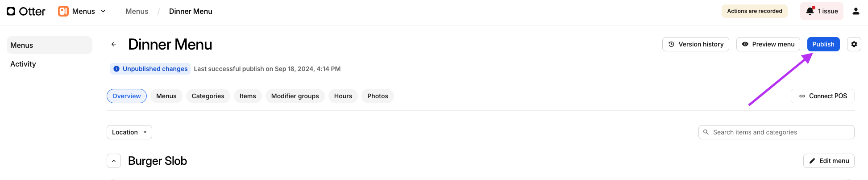Switch to the Modifier groups tab
868x180 pixels.
point(295,96)
